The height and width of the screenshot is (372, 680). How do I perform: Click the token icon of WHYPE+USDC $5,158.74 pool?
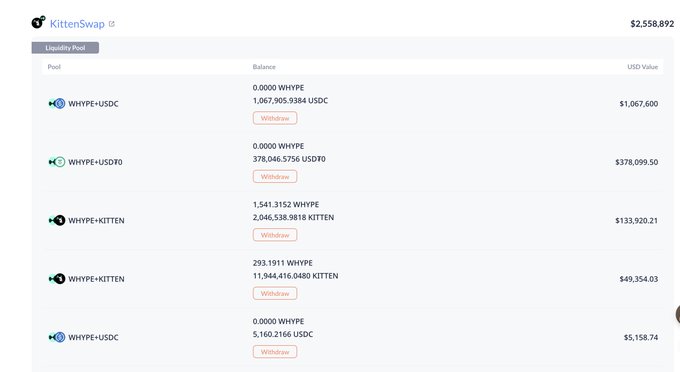click(57, 337)
